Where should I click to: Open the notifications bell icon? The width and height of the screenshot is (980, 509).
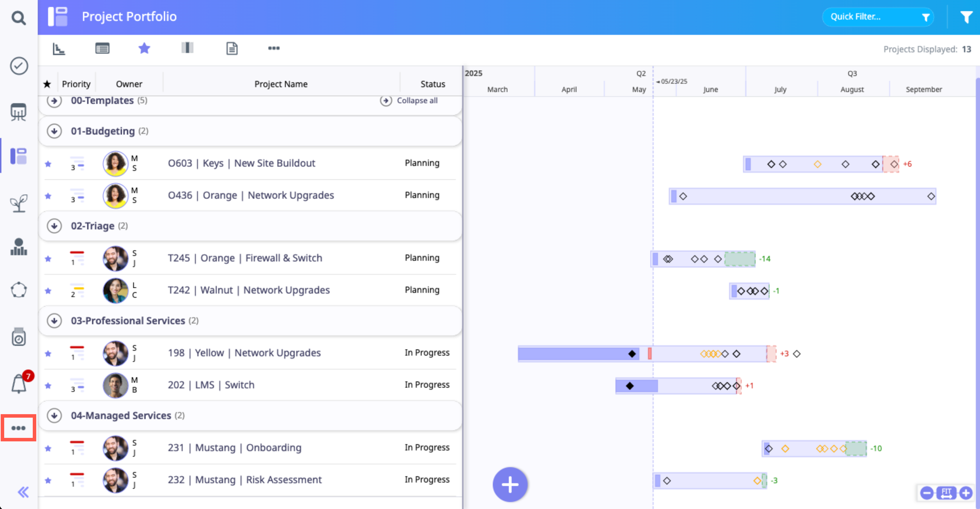[x=18, y=383]
